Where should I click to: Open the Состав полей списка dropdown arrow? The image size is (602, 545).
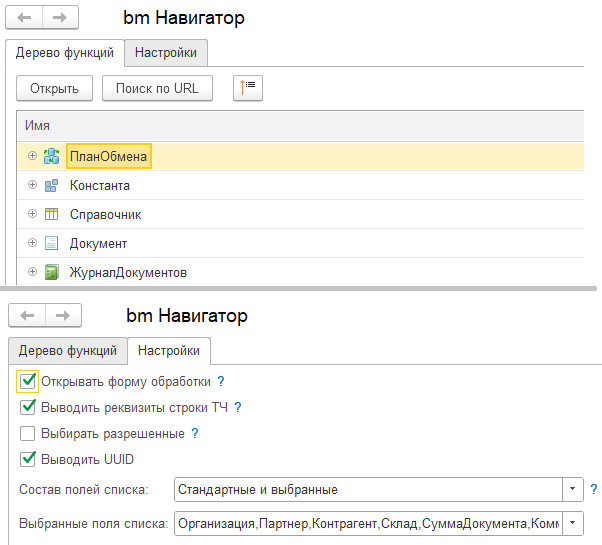point(572,489)
